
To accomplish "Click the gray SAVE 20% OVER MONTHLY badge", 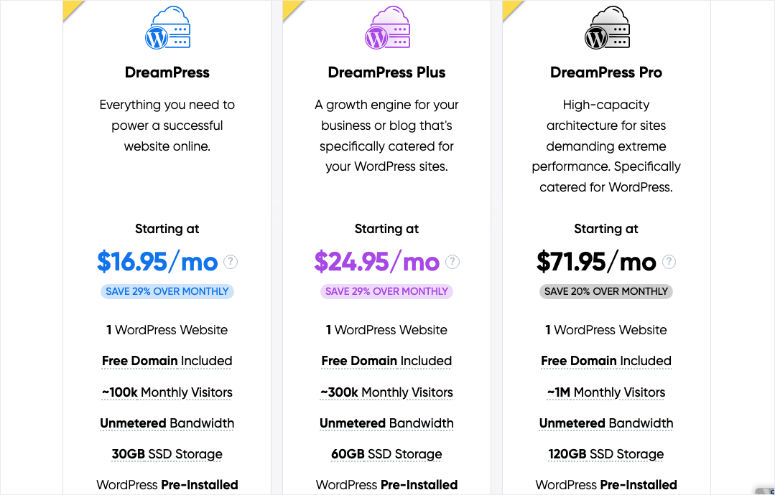I will [606, 291].
